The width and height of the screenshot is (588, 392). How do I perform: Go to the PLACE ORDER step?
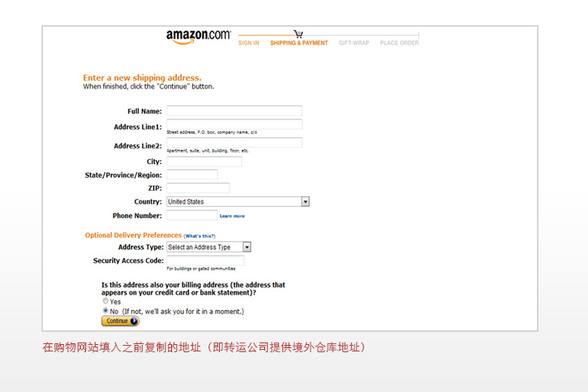pos(399,43)
